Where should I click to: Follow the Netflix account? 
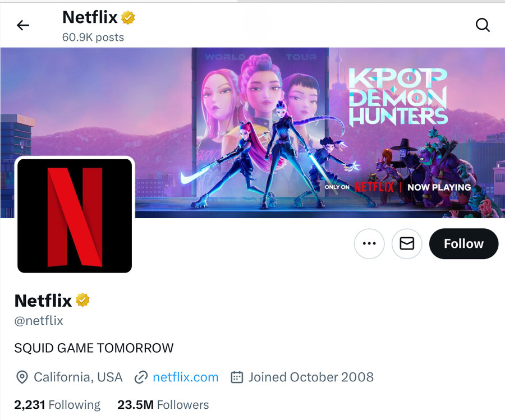(x=464, y=243)
